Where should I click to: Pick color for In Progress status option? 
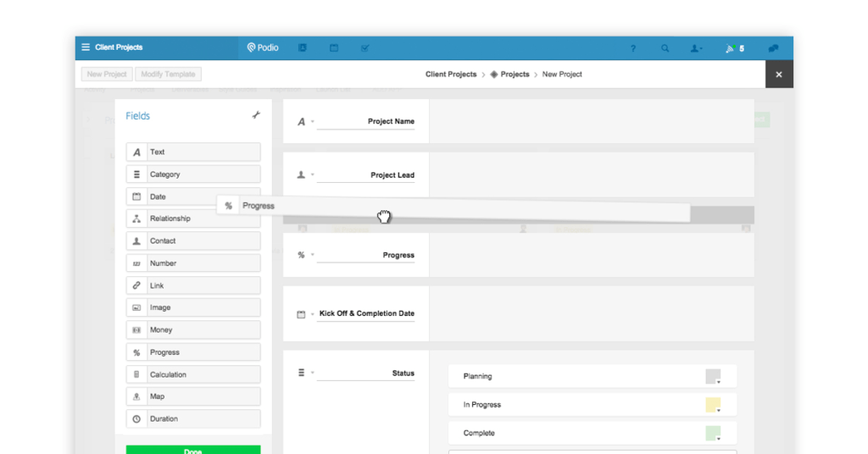(x=713, y=405)
